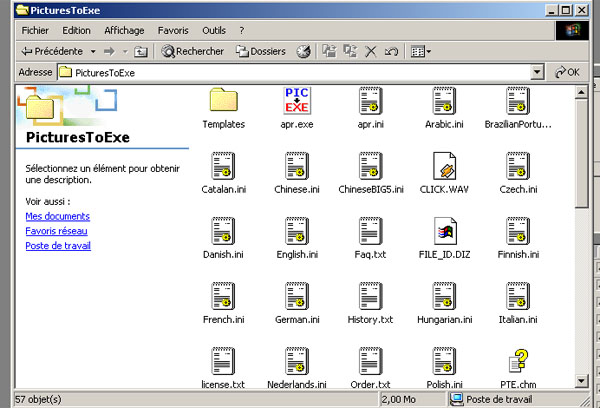Open the Favoris menu
The height and width of the screenshot is (408, 600).
(x=173, y=31)
